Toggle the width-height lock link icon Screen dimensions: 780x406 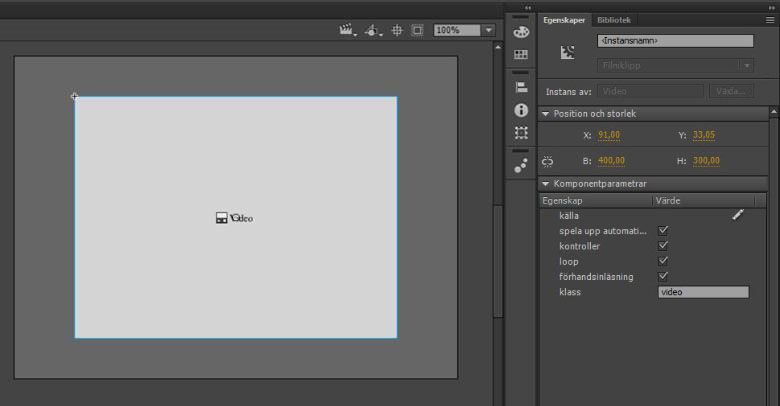[x=548, y=161]
